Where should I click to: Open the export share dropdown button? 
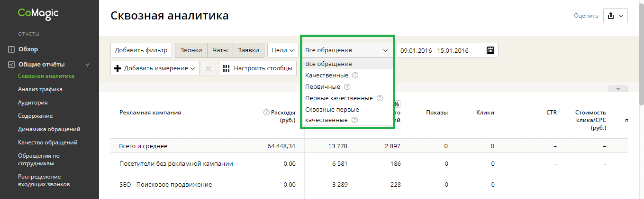[615, 16]
